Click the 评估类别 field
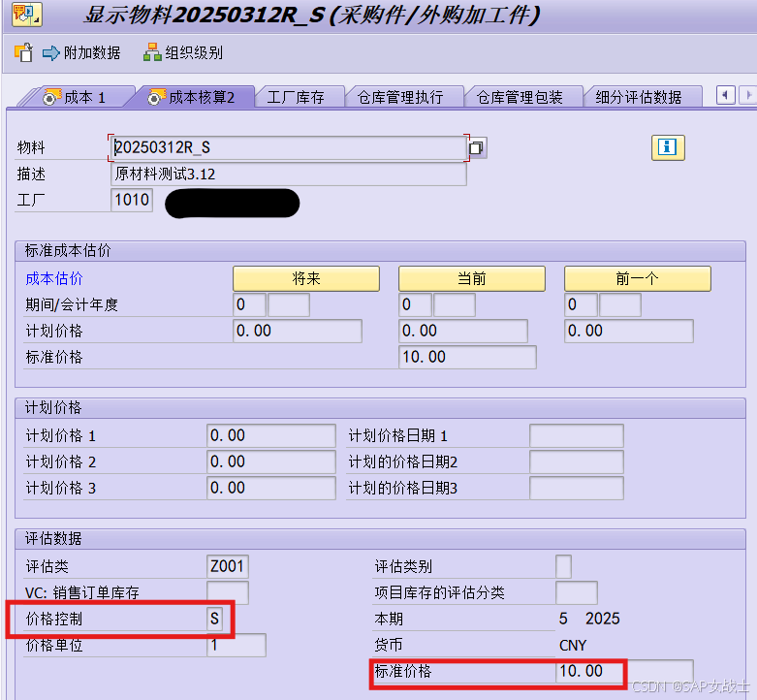Screen dimensions: 757x700 point(563,566)
